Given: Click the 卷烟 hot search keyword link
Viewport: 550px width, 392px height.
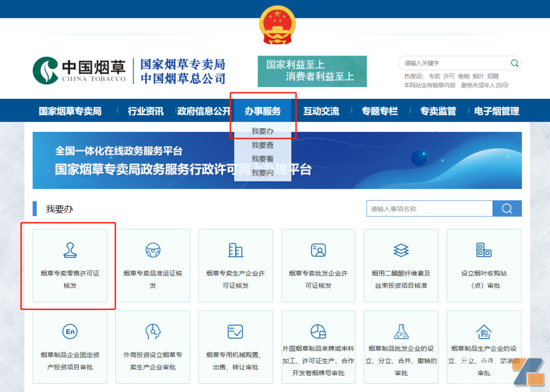Looking at the screenshot, I should pyautogui.click(x=463, y=76).
